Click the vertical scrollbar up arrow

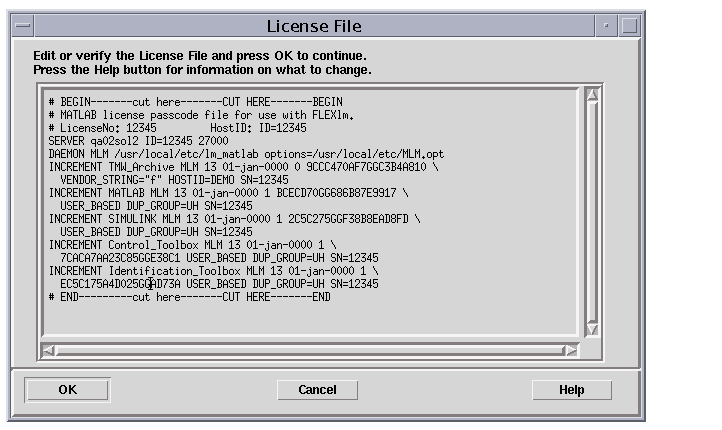point(592,94)
